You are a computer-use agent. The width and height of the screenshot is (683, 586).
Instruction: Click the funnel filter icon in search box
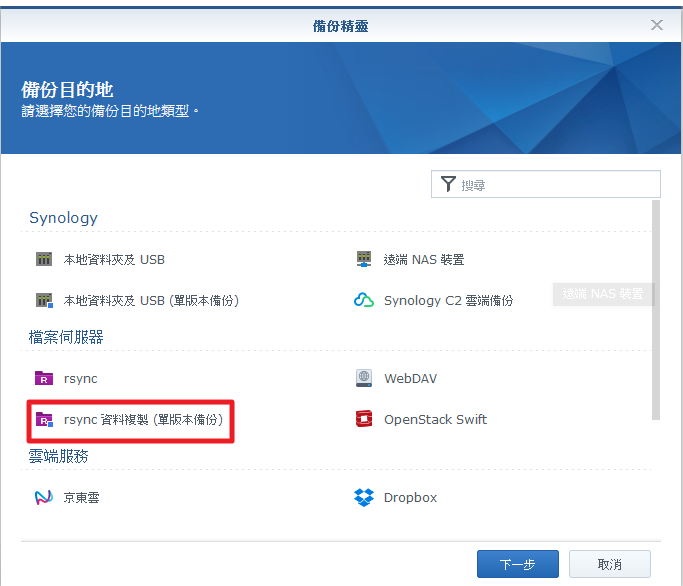[x=448, y=184]
